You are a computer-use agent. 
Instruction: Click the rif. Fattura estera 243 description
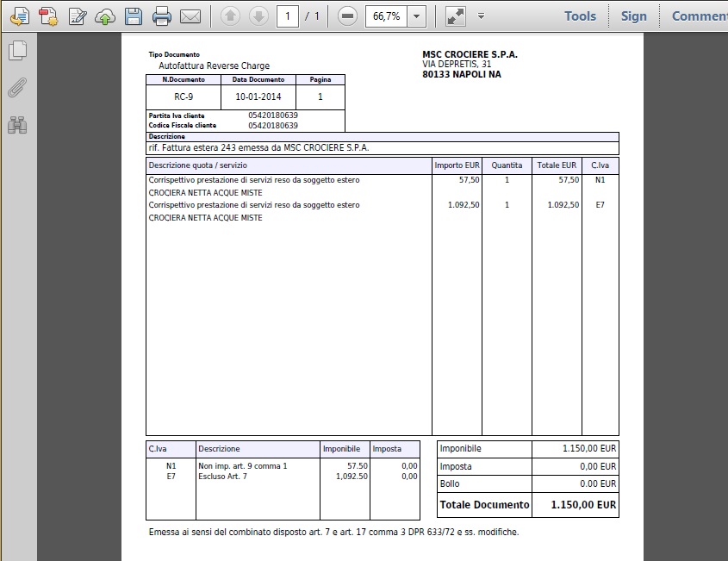click(258, 148)
